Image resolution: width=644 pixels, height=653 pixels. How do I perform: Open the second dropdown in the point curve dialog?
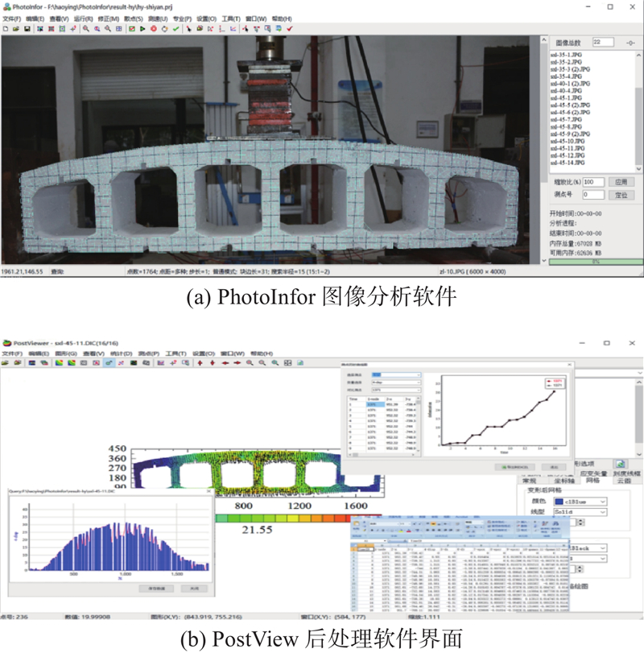(x=396, y=382)
